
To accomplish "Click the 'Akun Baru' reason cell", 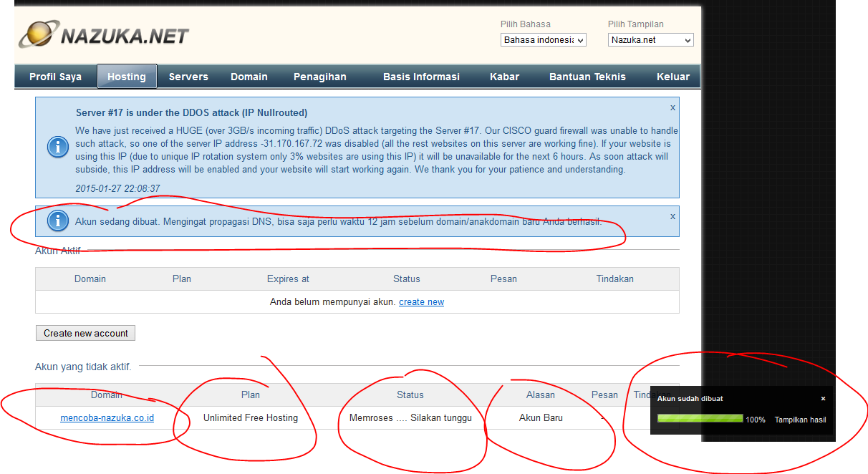I will 541,417.
